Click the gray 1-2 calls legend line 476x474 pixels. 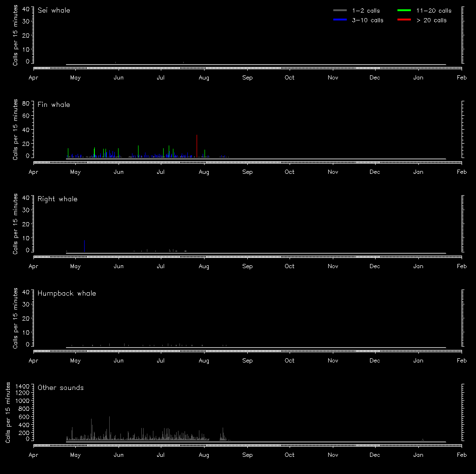coord(340,10)
